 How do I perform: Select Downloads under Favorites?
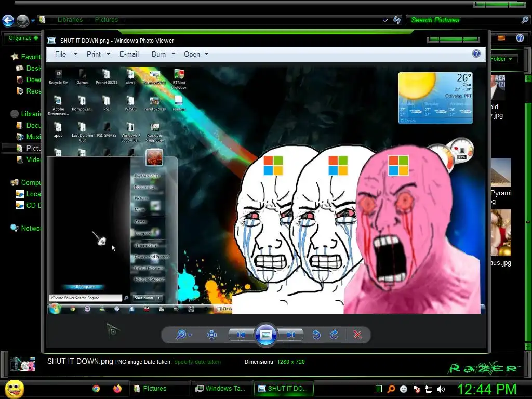29,79
